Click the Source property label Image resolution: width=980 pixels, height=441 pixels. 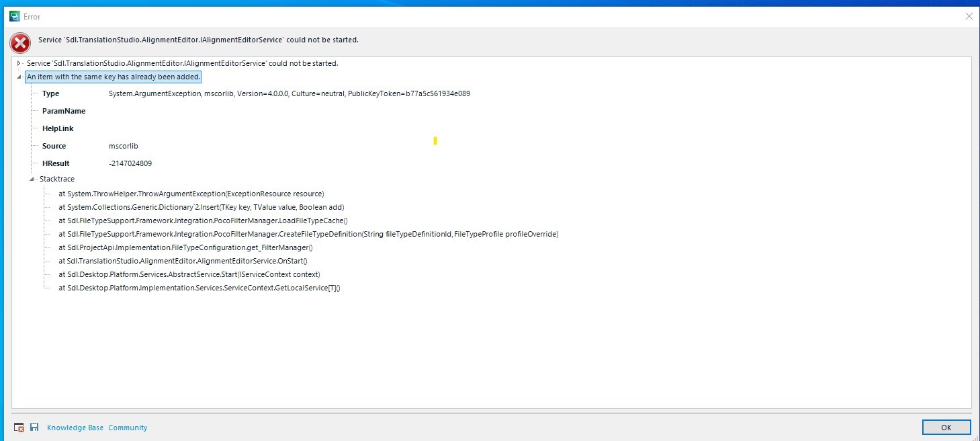click(x=54, y=146)
